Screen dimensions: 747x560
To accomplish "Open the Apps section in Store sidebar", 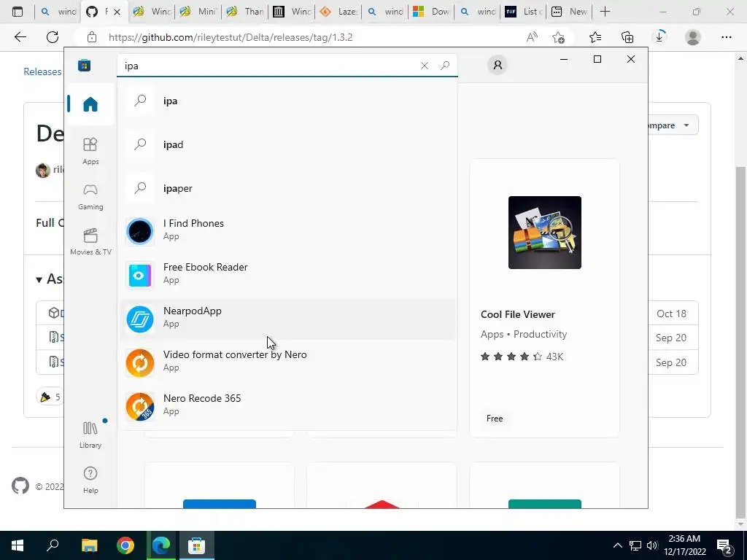I will click(90, 151).
